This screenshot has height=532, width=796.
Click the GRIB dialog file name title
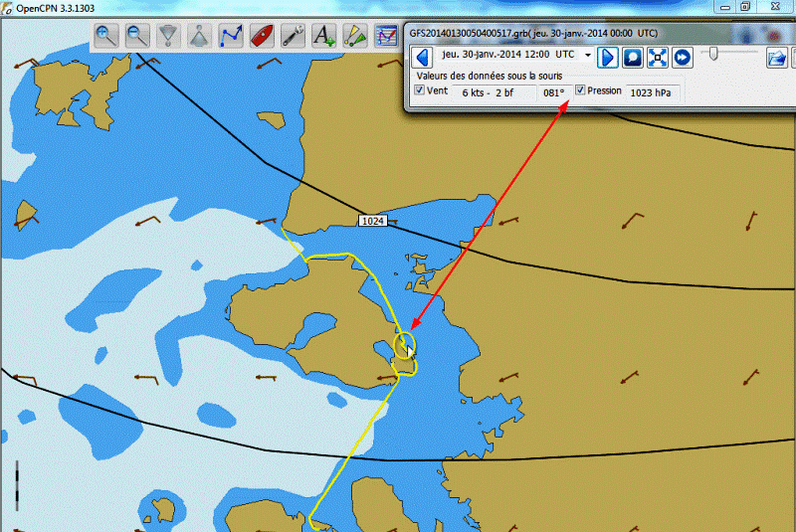(x=533, y=34)
